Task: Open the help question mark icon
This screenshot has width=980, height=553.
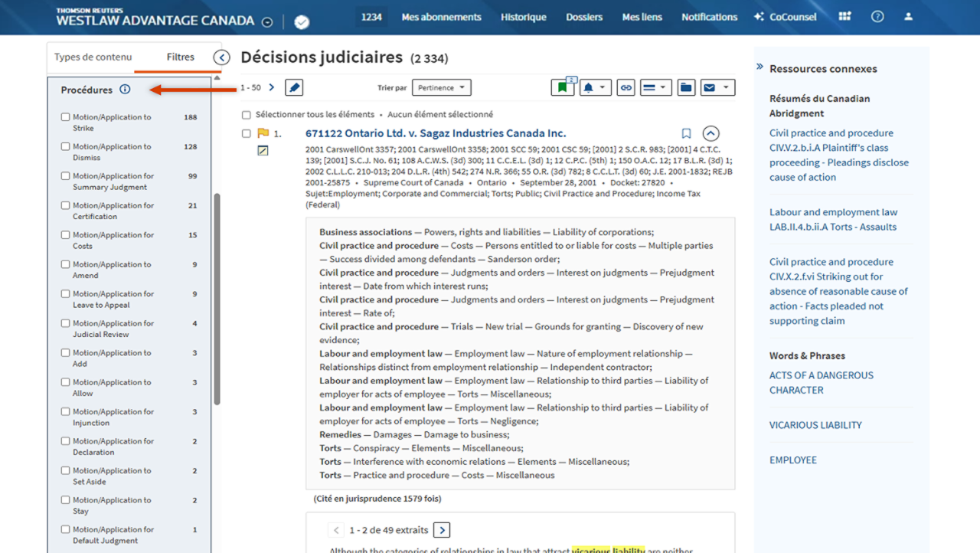Action: coord(877,17)
